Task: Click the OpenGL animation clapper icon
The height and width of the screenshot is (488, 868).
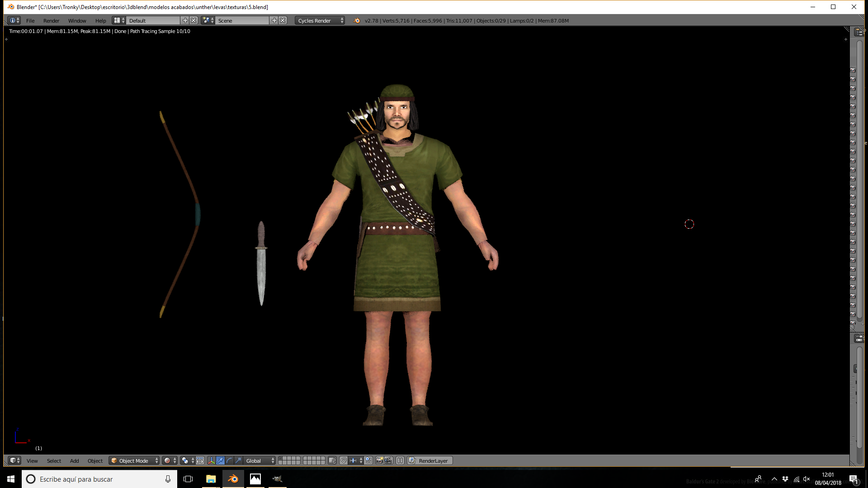Action: [x=388, y=460]
